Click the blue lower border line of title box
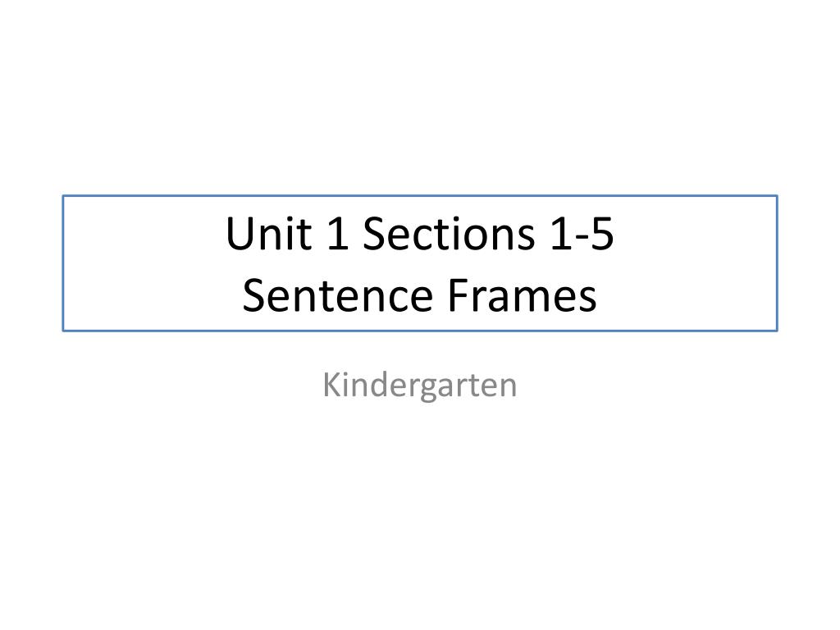Screen dimensions: 840x630 click(420, 331)
